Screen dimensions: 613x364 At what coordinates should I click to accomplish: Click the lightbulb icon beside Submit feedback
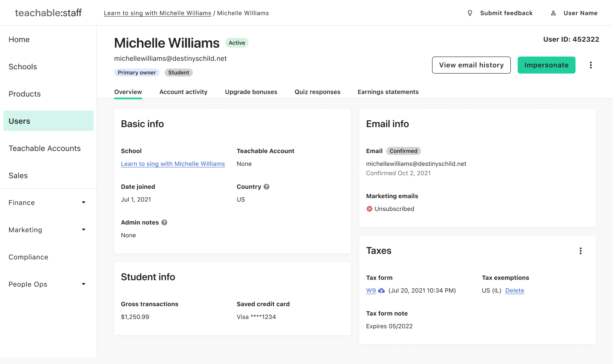coord(470,13)
